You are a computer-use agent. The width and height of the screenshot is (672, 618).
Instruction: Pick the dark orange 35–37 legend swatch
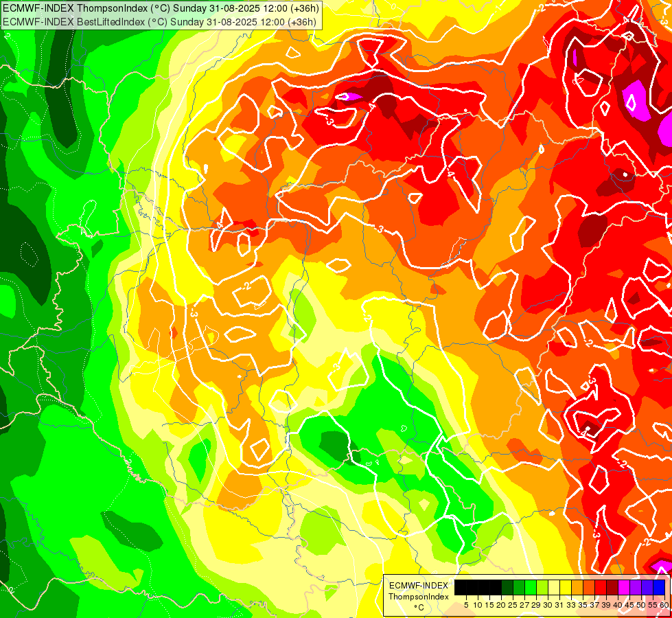(589, 588)
